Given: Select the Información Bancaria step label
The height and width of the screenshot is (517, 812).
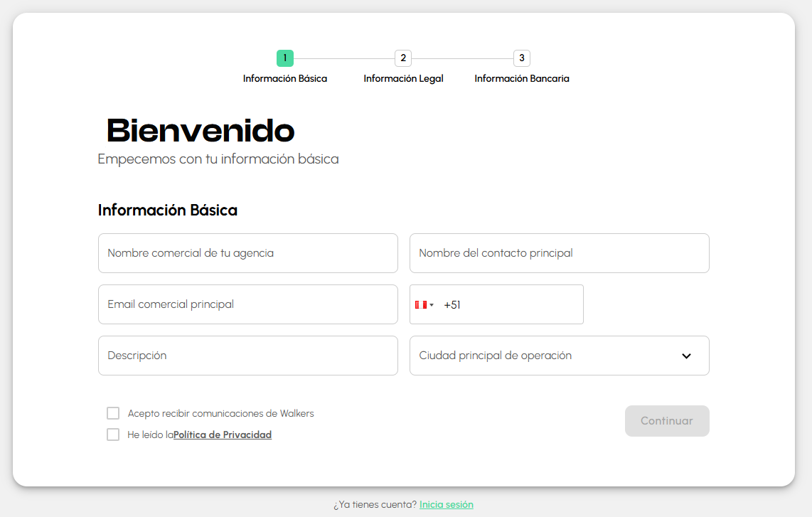Looking at the screenshot, I should (x=521, y=78).
